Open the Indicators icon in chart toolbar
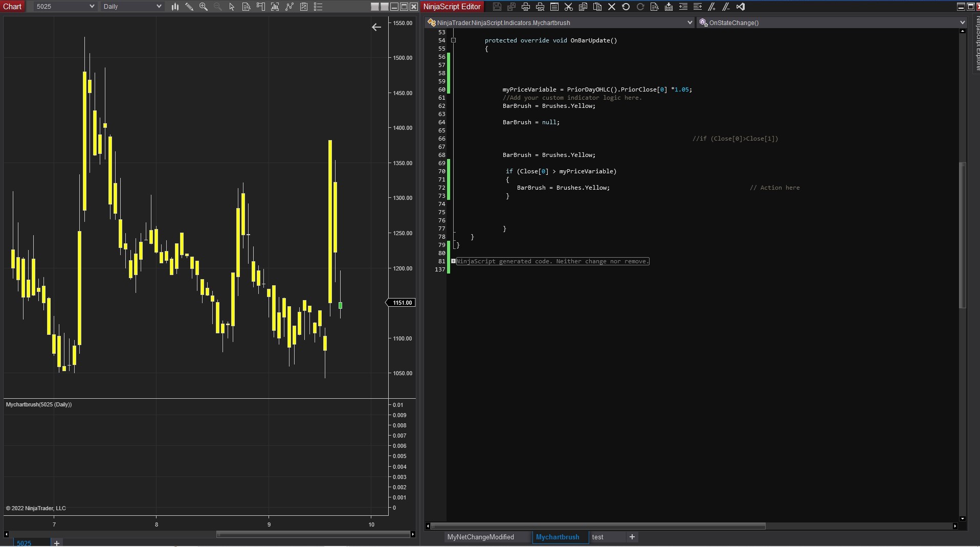 click(x=275, y=7)
